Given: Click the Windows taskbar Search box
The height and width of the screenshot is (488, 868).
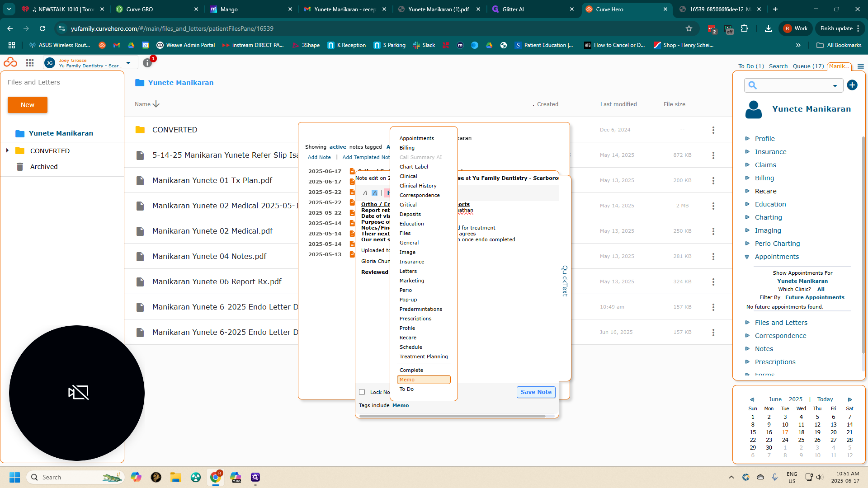Looking at the screenshot, I should tap(75, 477).
